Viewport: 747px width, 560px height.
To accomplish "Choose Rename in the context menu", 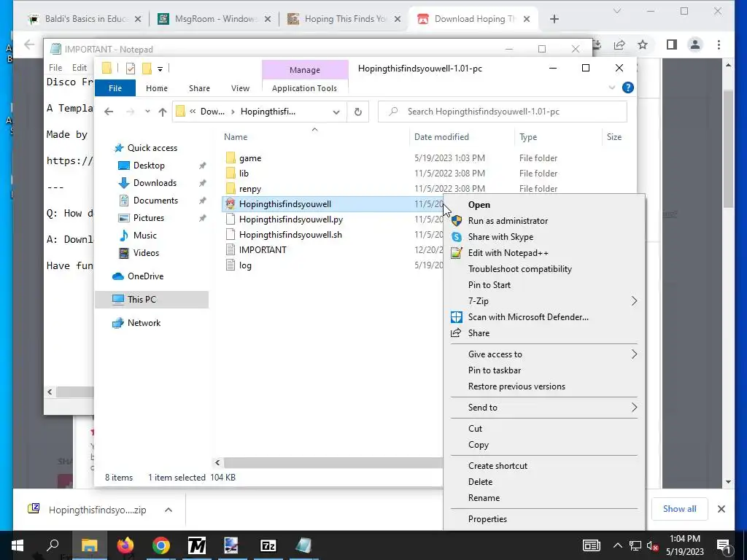I will click(544, 497).
